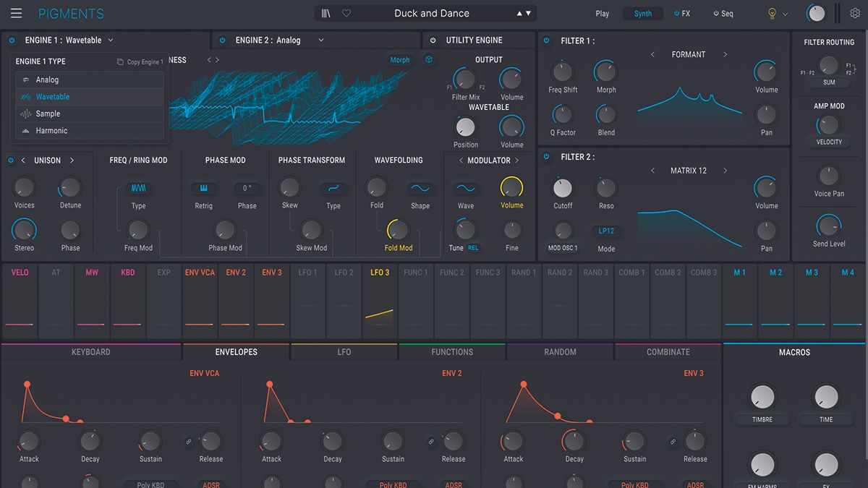Select Harmonic engine type

pyautogui.click(x=90, y=131)
